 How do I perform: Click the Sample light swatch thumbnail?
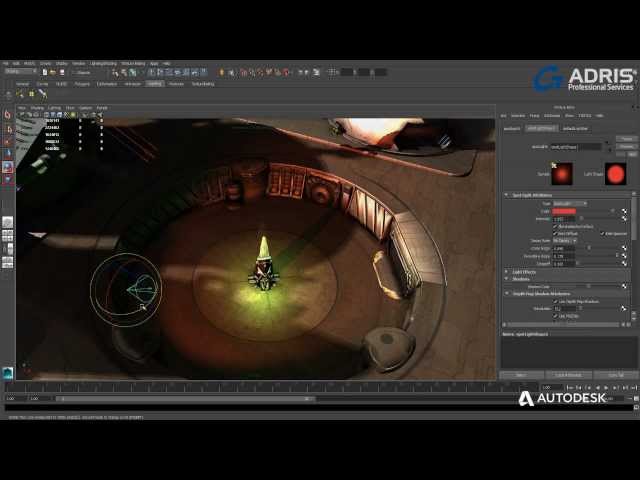coord(562,174)
